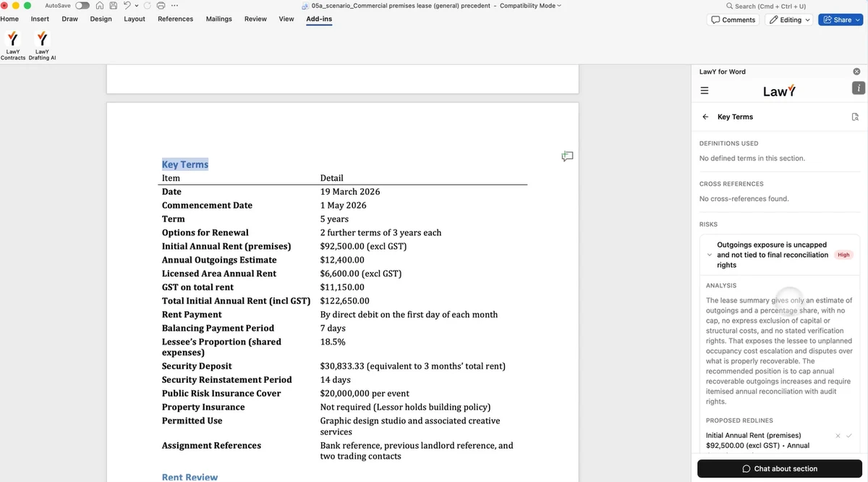Open the References ribbon tab
Viewport: 868px width, 482px height.
[175, 19]
